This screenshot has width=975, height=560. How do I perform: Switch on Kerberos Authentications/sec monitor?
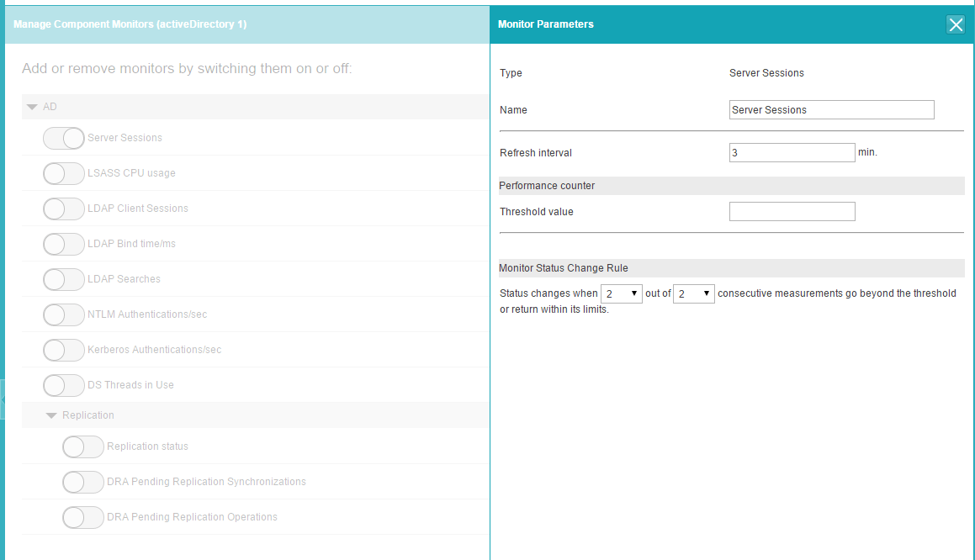[x=64, y=350]
